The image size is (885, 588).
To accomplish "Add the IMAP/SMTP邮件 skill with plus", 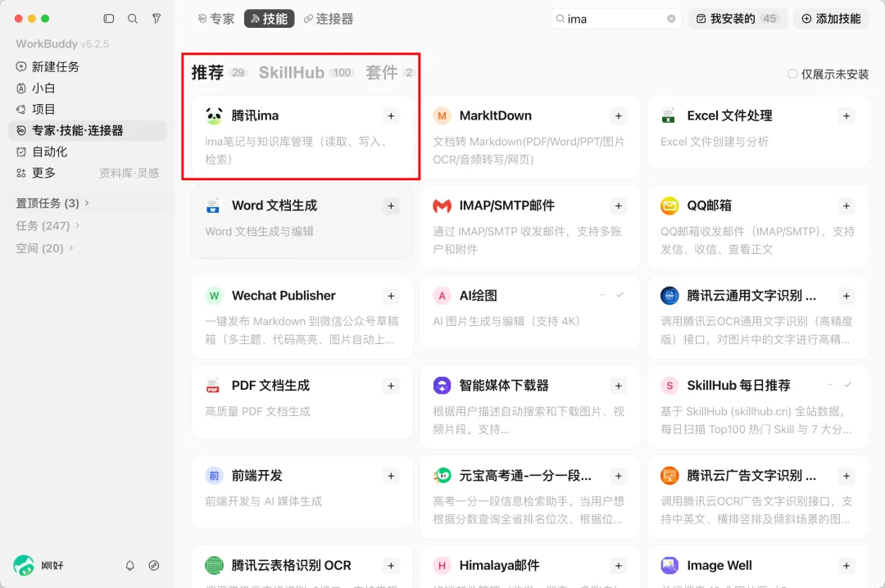I will coord(619,206).
